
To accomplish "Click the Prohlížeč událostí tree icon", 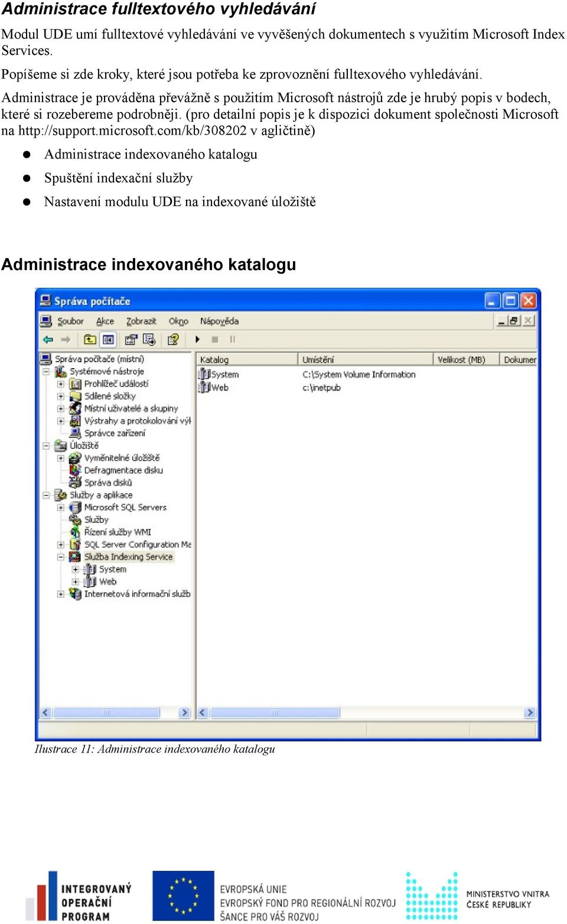I will (x=76, y=384).
